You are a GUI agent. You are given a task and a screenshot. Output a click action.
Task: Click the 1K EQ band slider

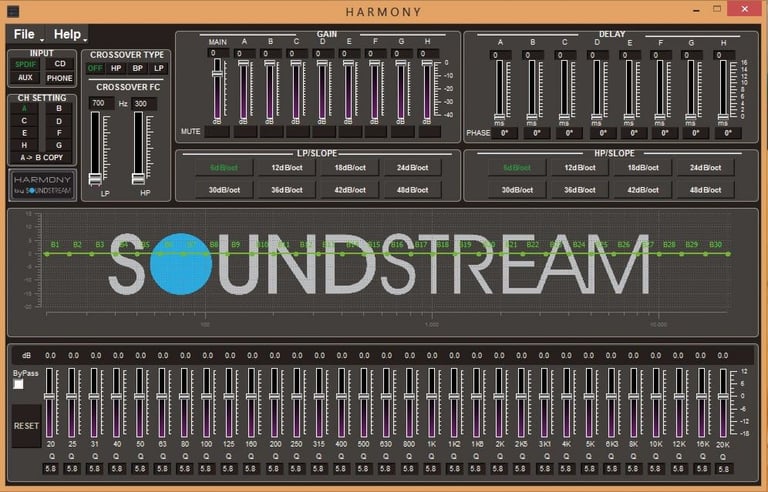point(431,403)
